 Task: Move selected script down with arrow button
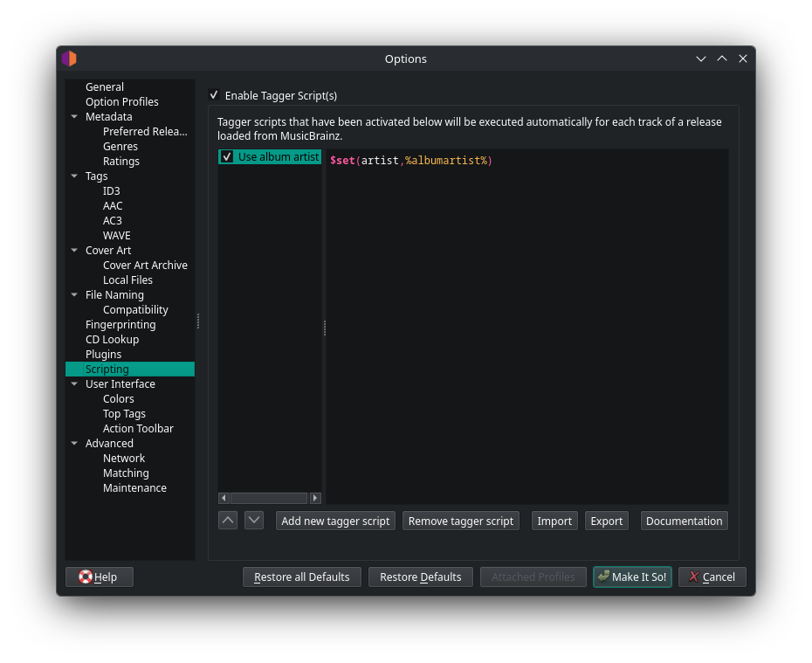tap(254, 520)
